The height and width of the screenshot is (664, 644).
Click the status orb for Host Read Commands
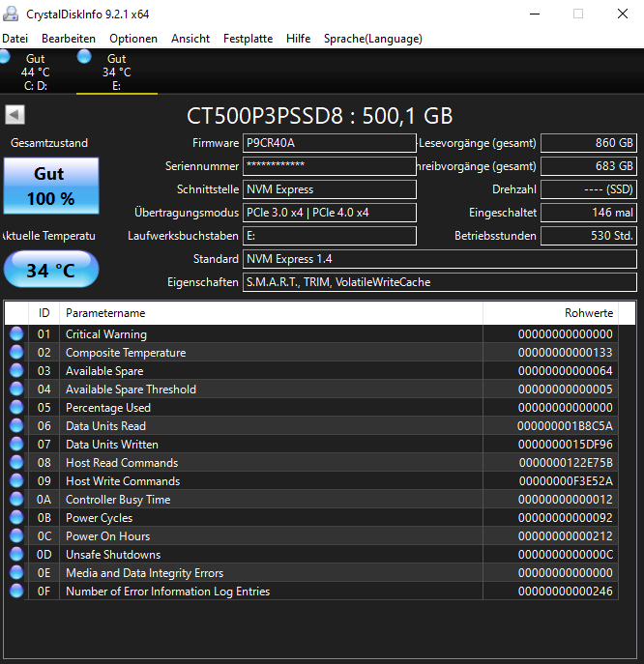click(x=16, y=462)
